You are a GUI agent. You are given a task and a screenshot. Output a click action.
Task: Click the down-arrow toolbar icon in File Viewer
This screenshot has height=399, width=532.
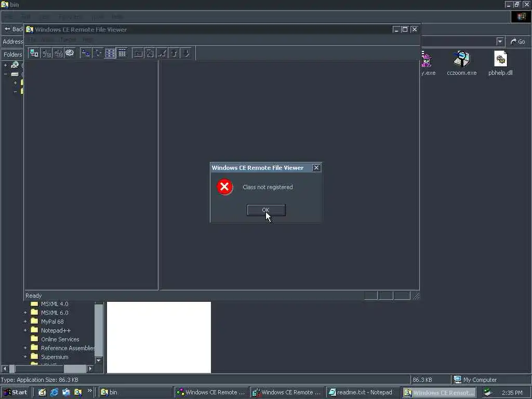tap(187, 54)
